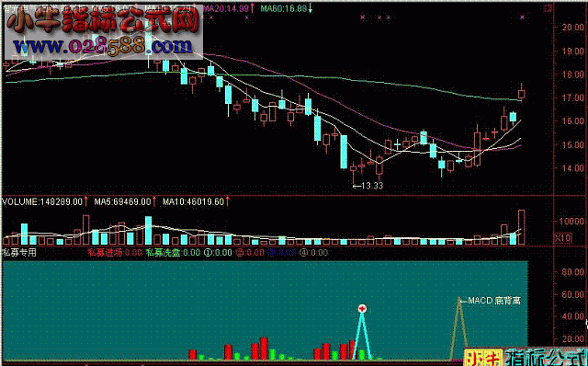Click the red 私募进场 indicator label

click(106, 253)
